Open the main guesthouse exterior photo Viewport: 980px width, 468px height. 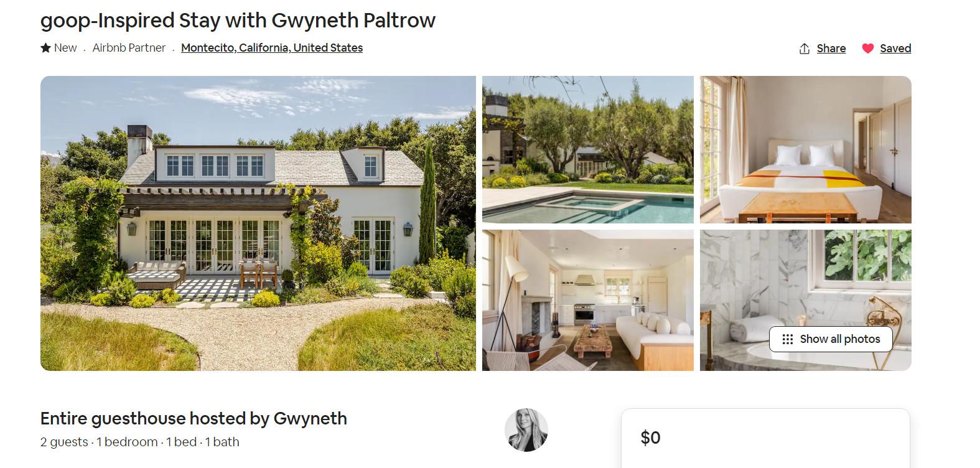point(258,223)
